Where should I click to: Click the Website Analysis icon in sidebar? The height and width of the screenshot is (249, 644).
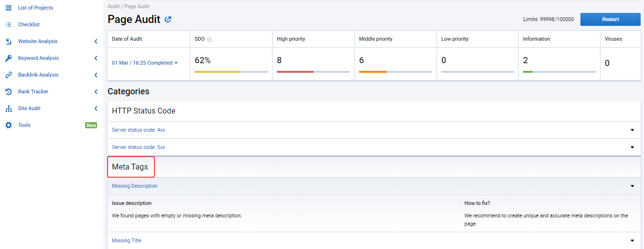[8, 41]
